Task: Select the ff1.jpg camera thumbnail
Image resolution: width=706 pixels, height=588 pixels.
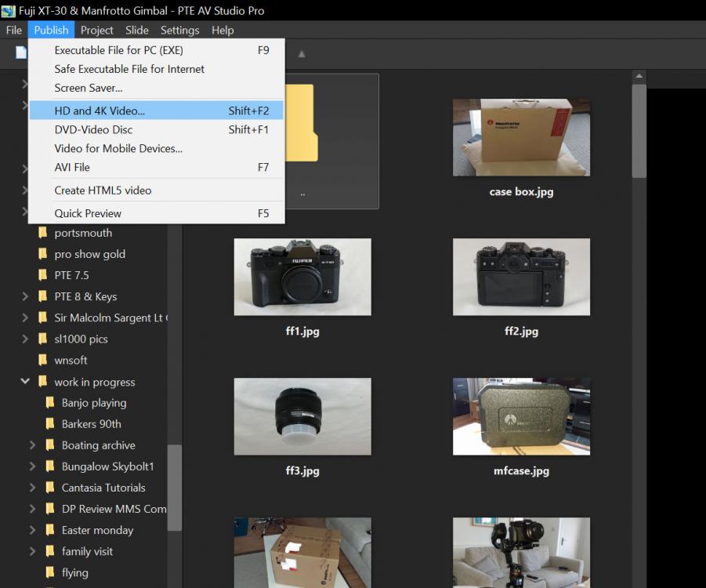Action: click(x=302, y=277)
